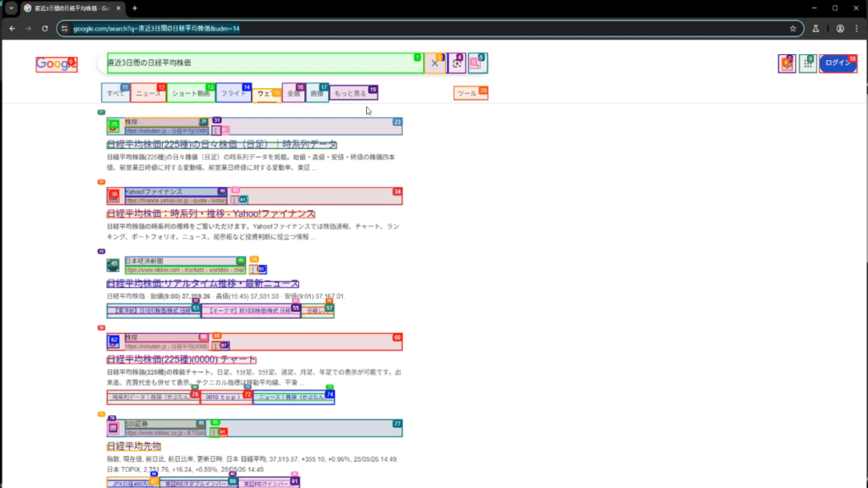Reload the page with the refresh icon

click(x=45, y=28)
